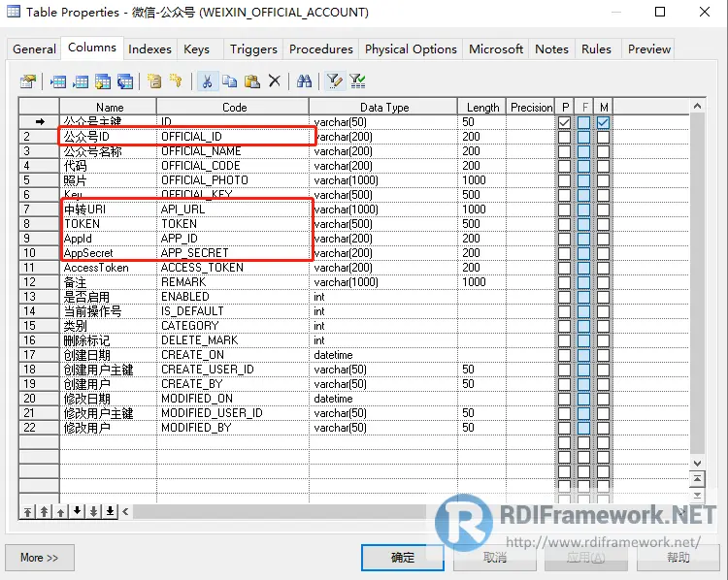
Task: Move row up one line arrow
Action: click(x=60, y=511)
